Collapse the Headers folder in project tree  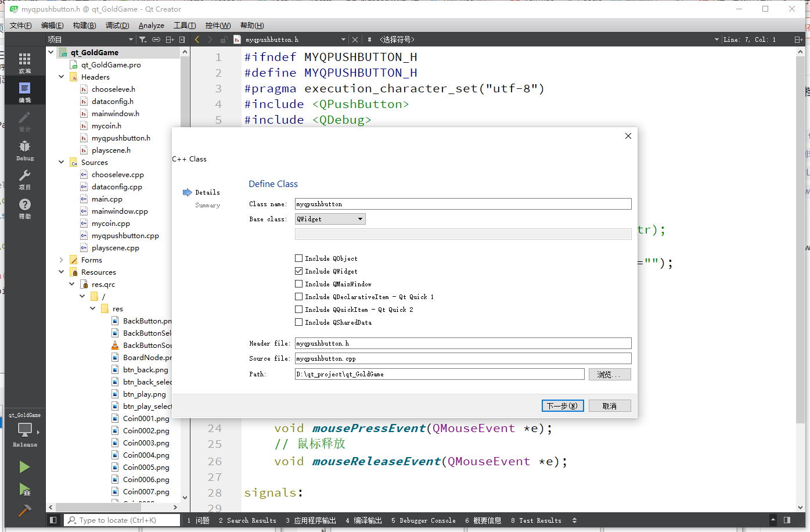point(61,77)
